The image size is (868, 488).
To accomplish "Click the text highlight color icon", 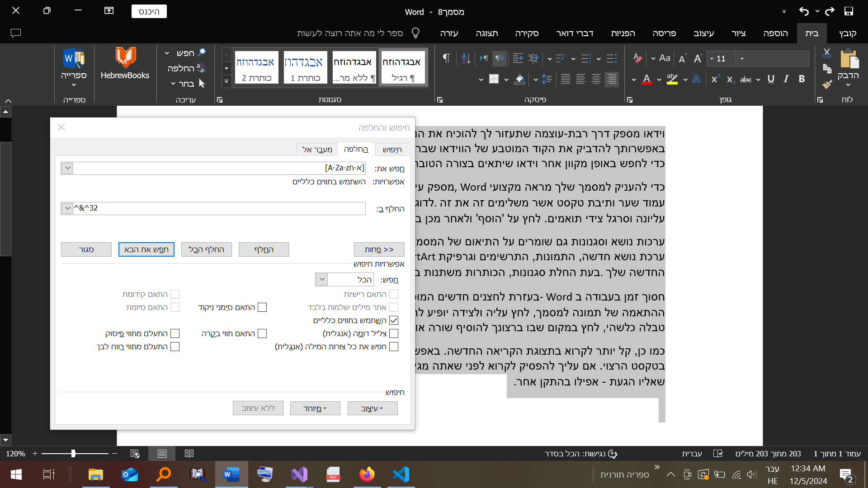I will point(672,80).
